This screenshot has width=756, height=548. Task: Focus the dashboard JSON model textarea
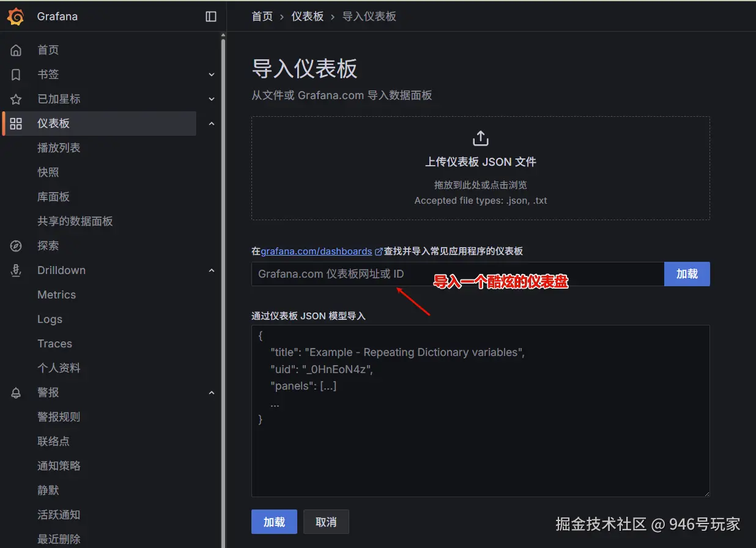(481, 411)
